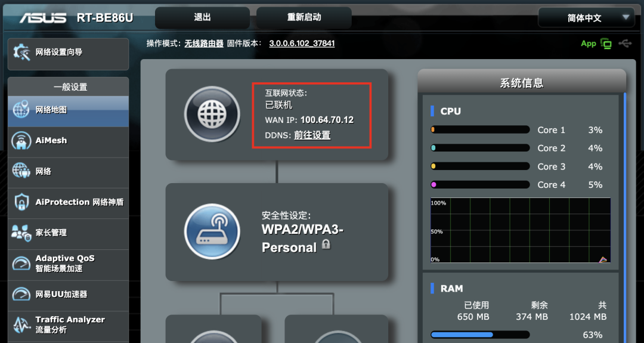
Task: Click the CPU usage history graph
Action: (521, 230)
